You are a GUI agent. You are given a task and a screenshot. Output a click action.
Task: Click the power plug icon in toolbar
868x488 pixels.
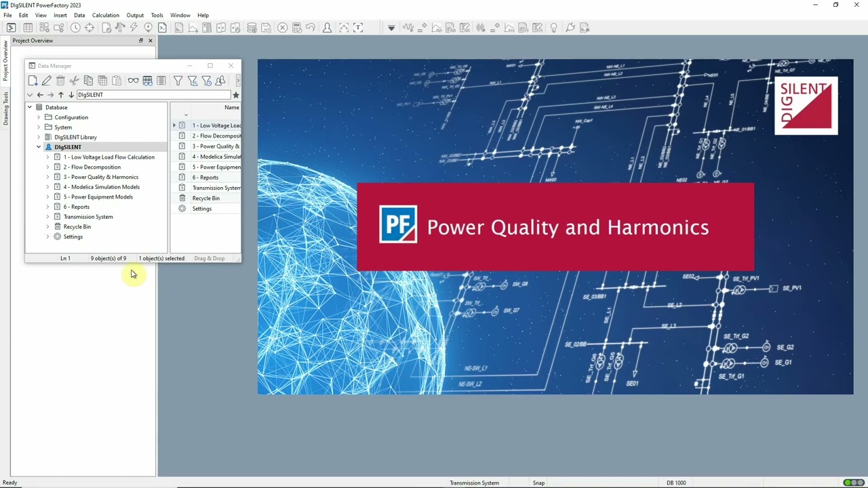click(x=570, y=28)
